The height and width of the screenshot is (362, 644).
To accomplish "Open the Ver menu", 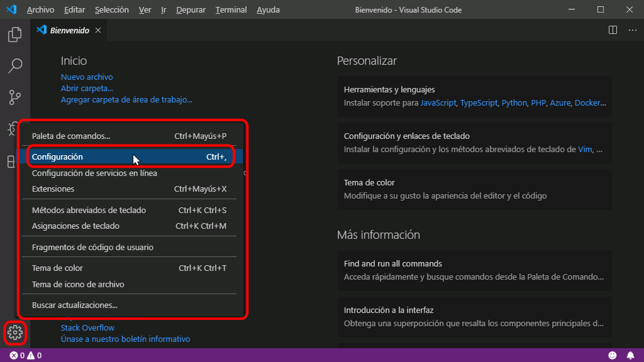I will 145,9.
